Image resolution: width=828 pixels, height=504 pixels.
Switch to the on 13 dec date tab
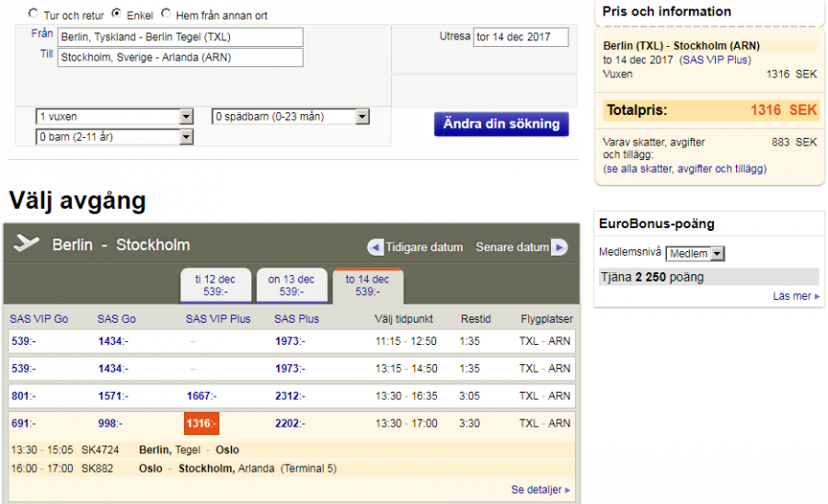coord(291,285)
